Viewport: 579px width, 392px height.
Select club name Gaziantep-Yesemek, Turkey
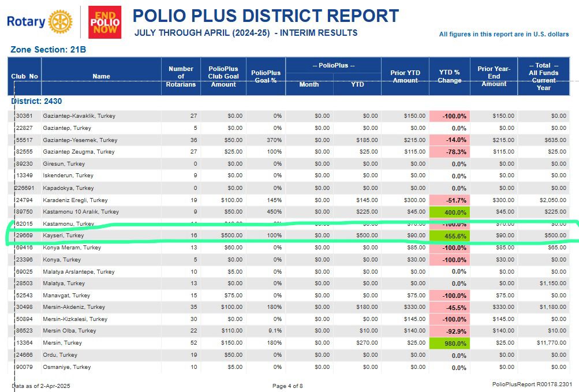tap(80, 140)
